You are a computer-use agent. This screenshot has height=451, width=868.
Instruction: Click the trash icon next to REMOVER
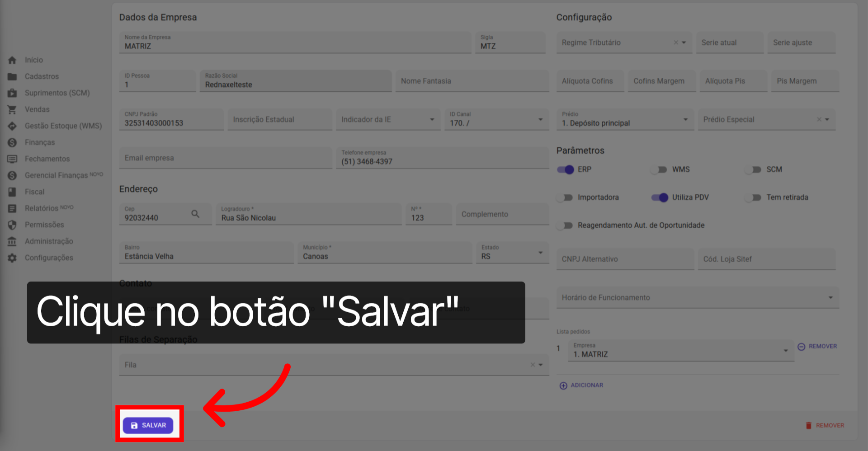pyautogui.click(x=808, y=425)
